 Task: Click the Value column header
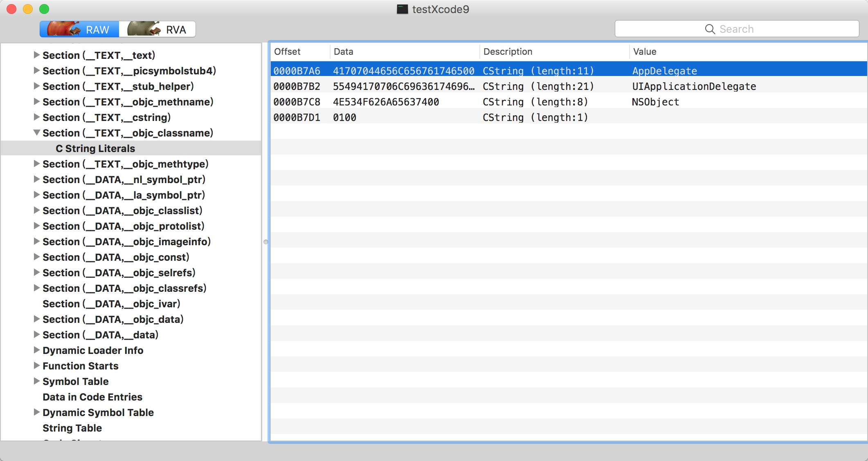749,51
